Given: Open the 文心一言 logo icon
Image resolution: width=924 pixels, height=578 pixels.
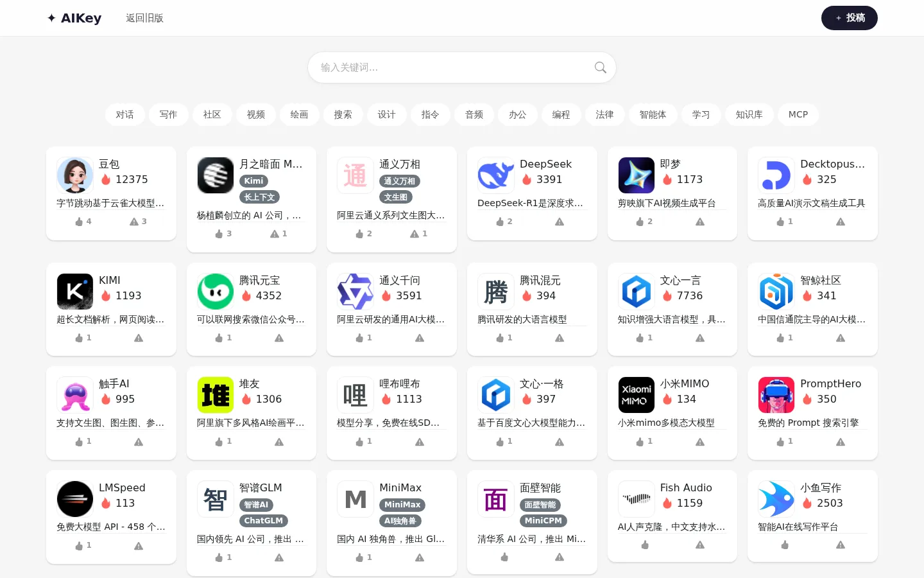Looking at the screenshot, I should 637,292.
